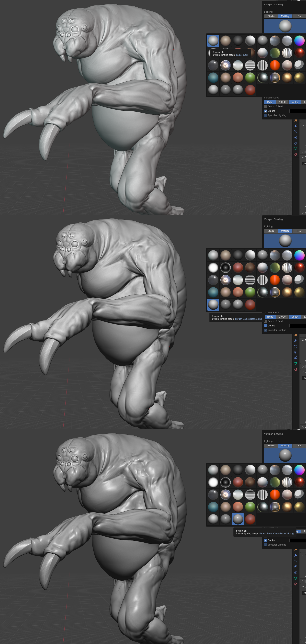Switch to Flat lighting in middle screenshot
Image resolution: width=306 pixels, height=644 pixels.
(299, 231)
